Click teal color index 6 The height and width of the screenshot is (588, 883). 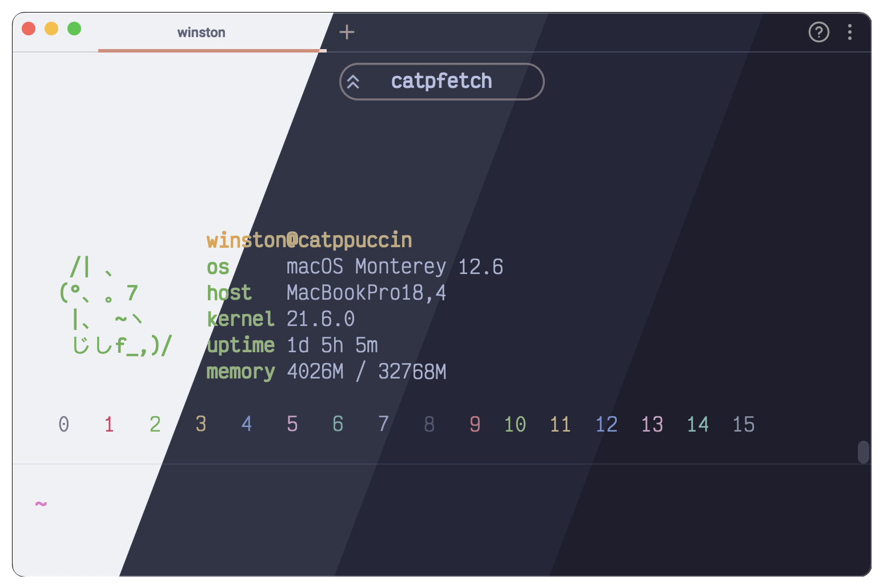click(x=338, y=424)
